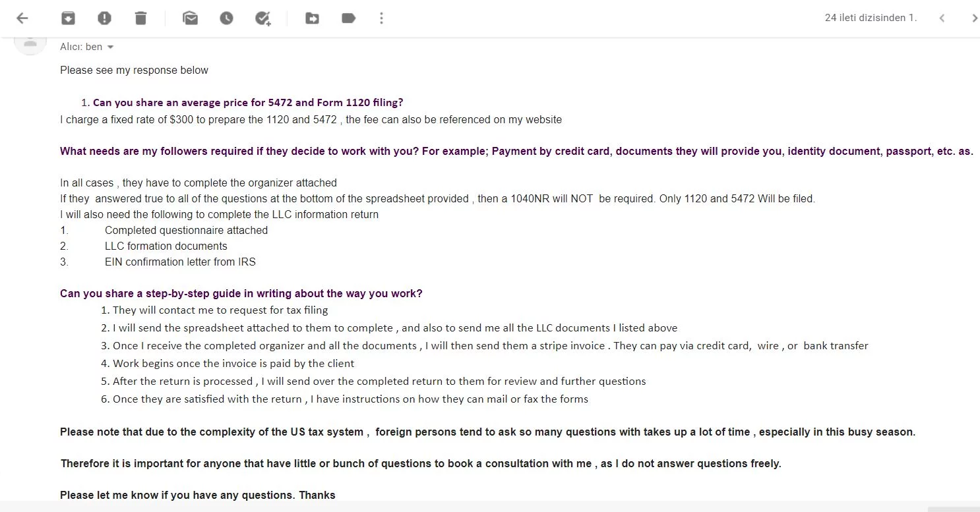Go to the newer conversation chevron

[x=942, y=18]
